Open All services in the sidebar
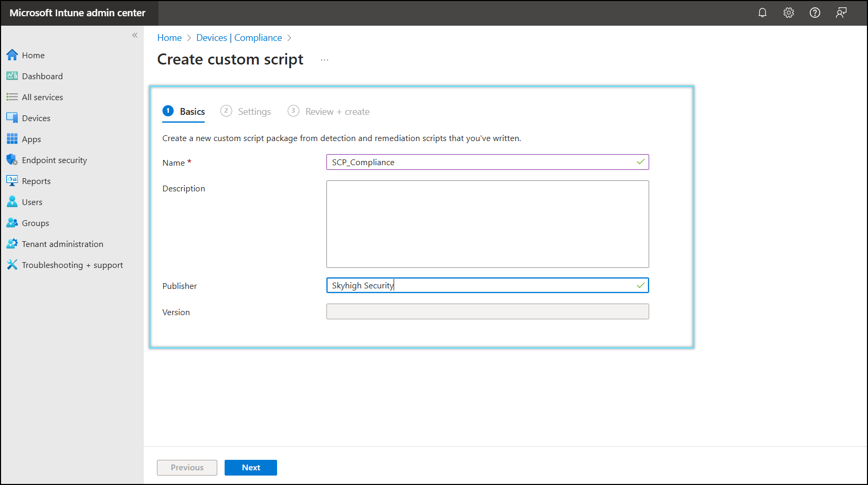 tap(43, 97)
